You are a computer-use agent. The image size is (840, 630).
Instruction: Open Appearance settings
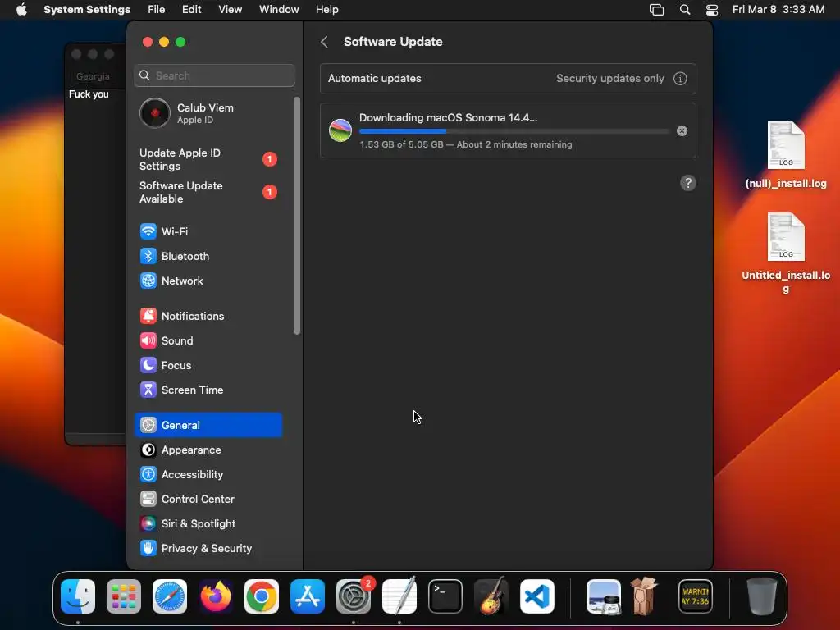(208, 450)
